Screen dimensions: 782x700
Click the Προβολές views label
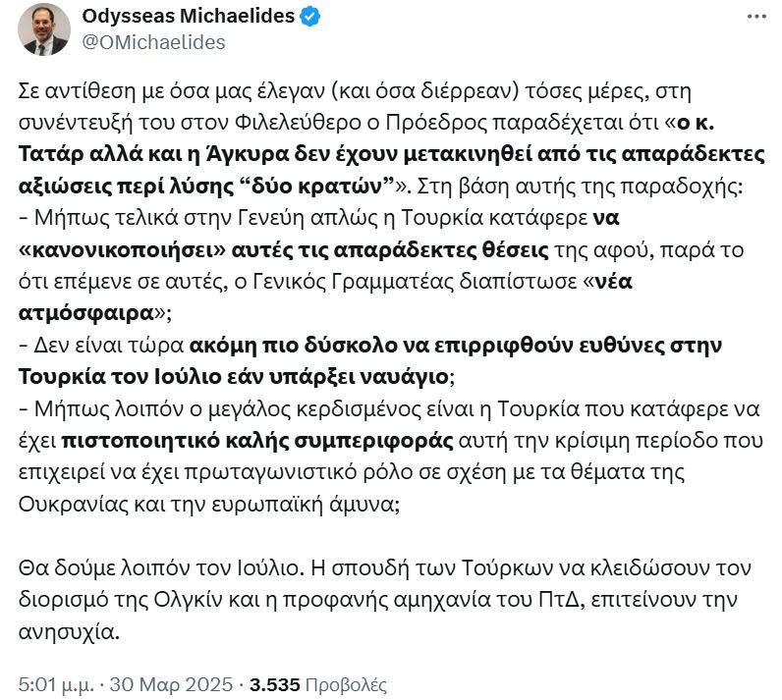(346, 685)
